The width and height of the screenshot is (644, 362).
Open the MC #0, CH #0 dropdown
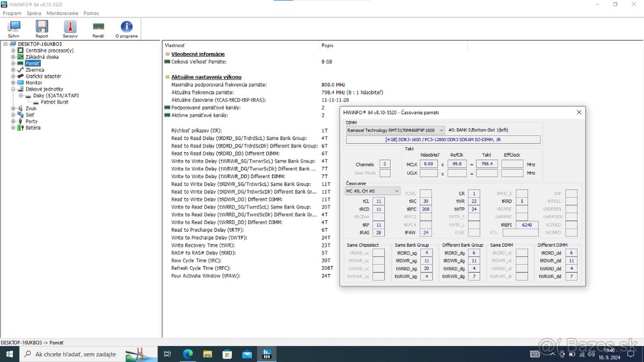click(372, 190)
